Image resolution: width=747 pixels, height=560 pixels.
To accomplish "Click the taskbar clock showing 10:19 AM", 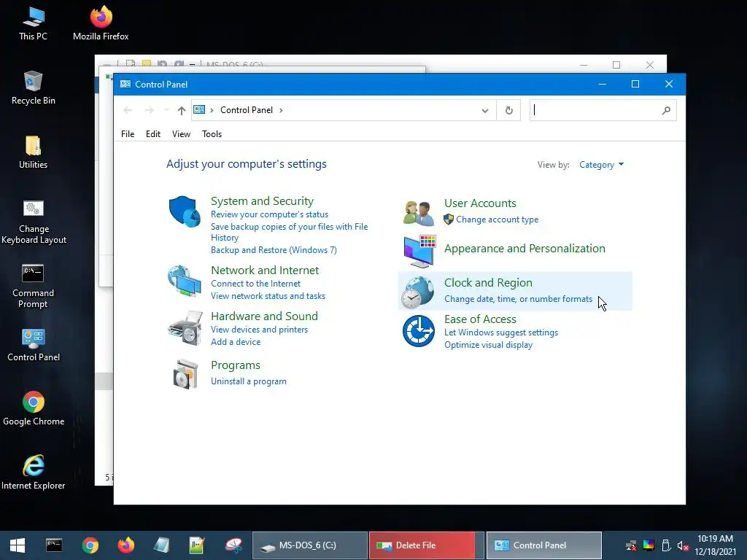I will pos(715,539).
